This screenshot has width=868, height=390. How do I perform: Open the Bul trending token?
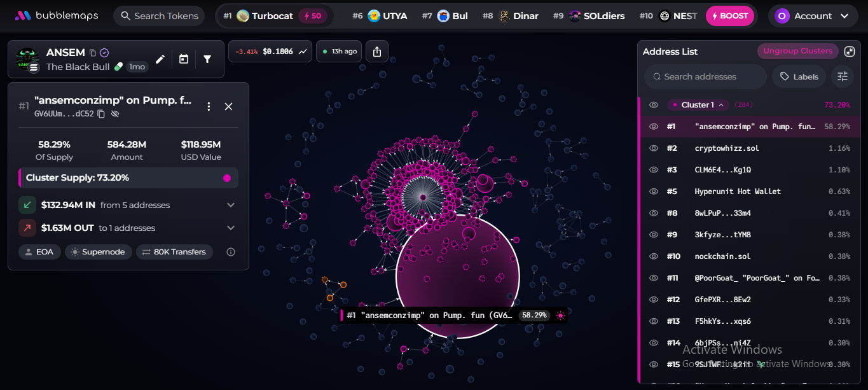click(x=445, y=16)
